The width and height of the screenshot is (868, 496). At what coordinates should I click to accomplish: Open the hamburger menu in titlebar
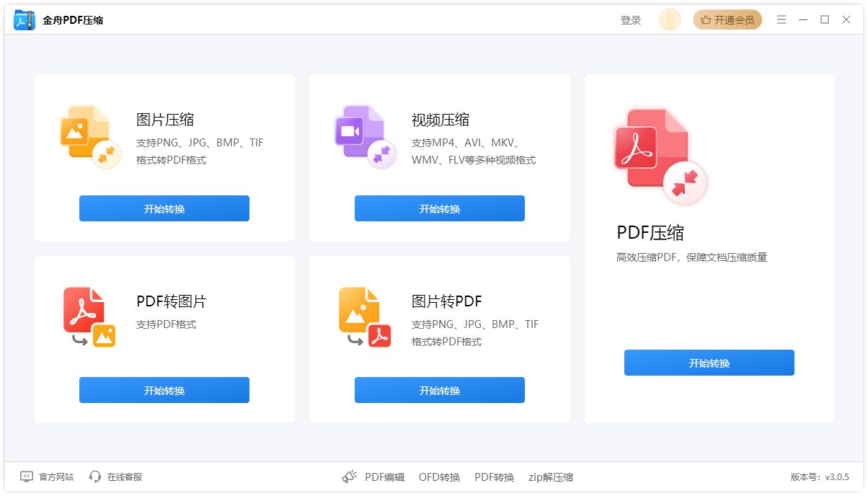click(781, 19)
